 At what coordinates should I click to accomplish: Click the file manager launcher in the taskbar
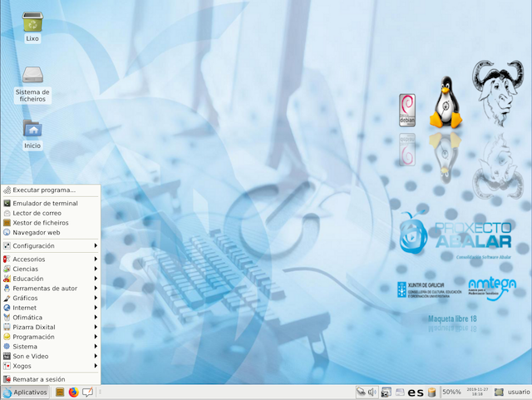pos(60,392)
